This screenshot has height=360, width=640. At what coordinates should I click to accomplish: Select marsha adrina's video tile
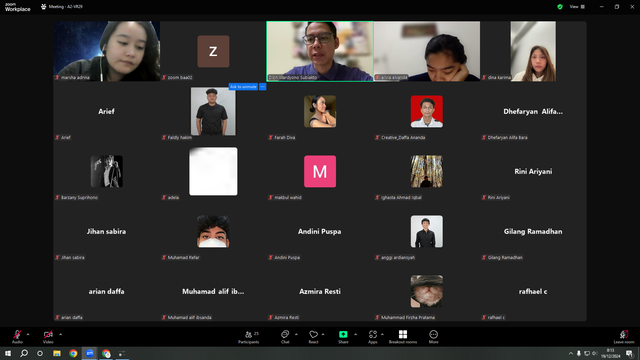pos(107,51)
